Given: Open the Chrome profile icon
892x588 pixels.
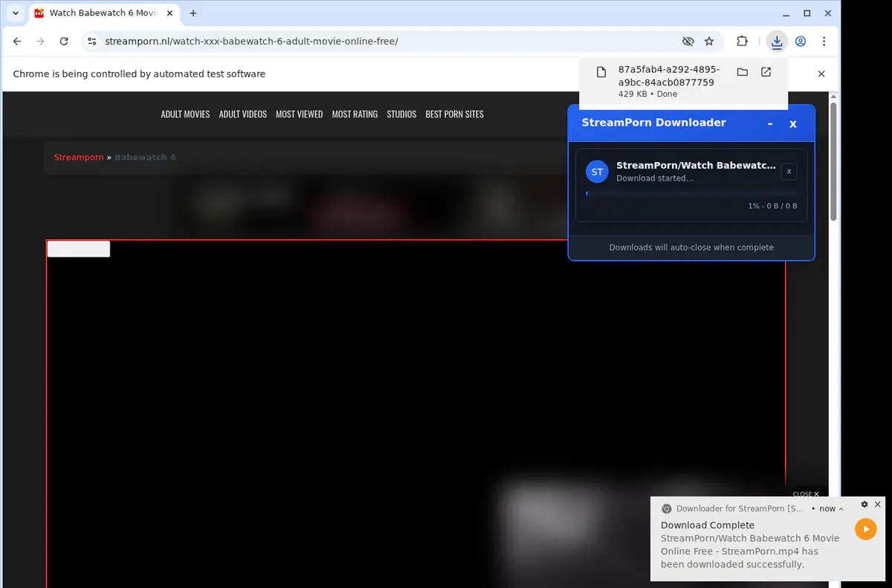Looking at the screenshot, I should (x=801, y=42).
